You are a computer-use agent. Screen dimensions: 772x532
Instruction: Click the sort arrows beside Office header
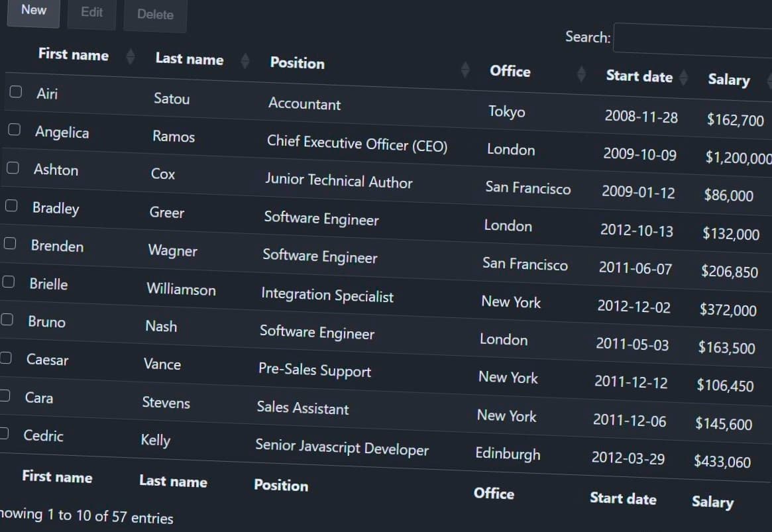pos(581,74)
